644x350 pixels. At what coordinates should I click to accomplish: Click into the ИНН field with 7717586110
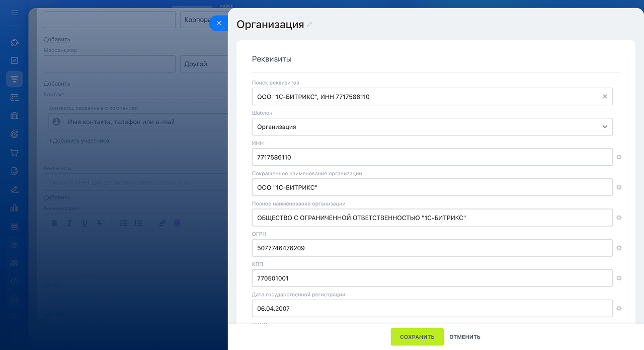(432, 157)
